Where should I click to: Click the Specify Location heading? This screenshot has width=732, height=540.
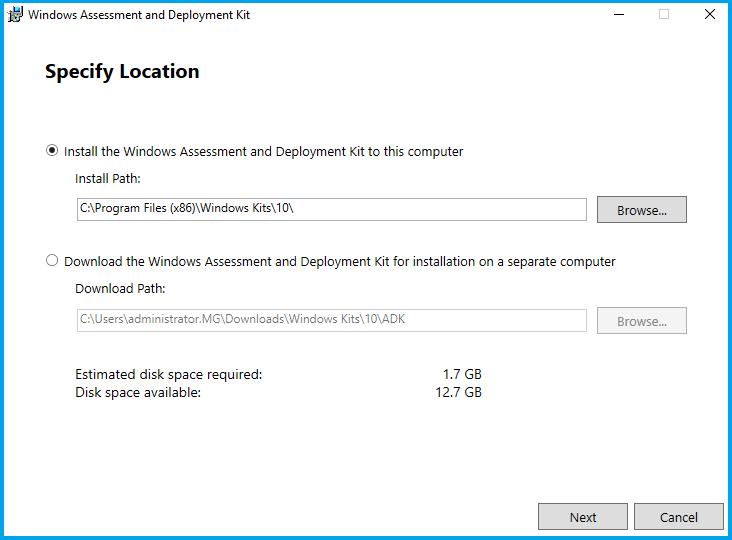pyautogui.click(x=122, y=72)
